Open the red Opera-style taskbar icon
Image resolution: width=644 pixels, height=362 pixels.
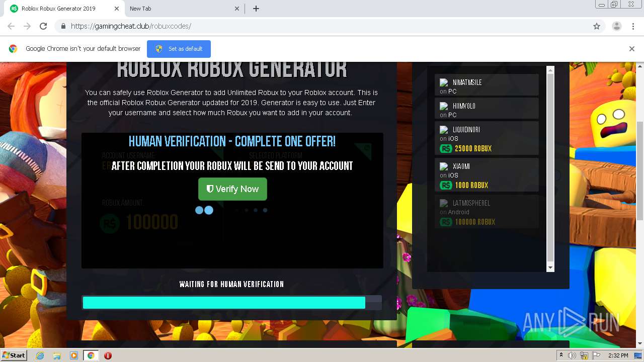tap(108, 355)
